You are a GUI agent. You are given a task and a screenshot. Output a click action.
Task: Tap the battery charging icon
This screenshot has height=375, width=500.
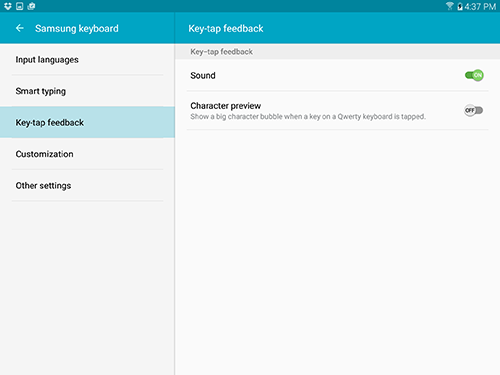pos(460,6)
